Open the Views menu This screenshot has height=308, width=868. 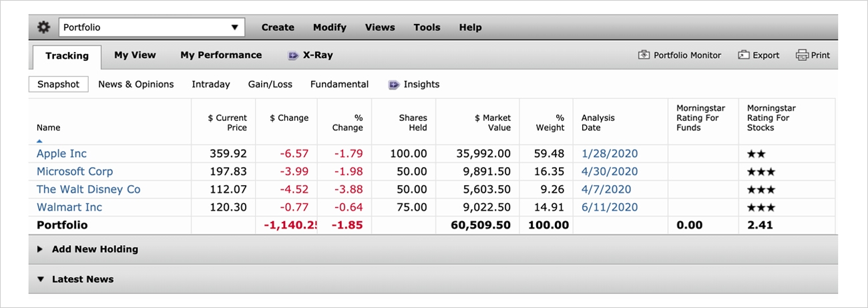point(380,27)
